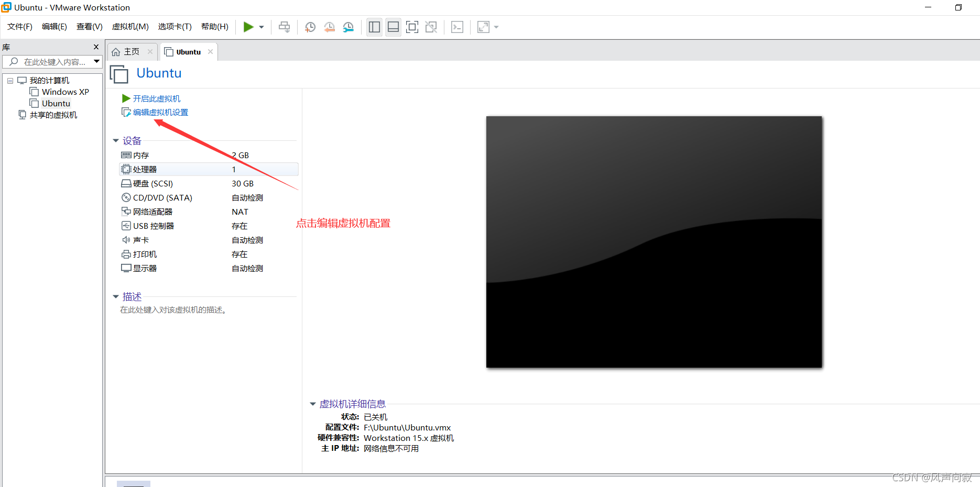The image size is (980, 487).
Task: Click 开启此虚拟机 link
Action: pyautogui.click(x=156, y=98)
